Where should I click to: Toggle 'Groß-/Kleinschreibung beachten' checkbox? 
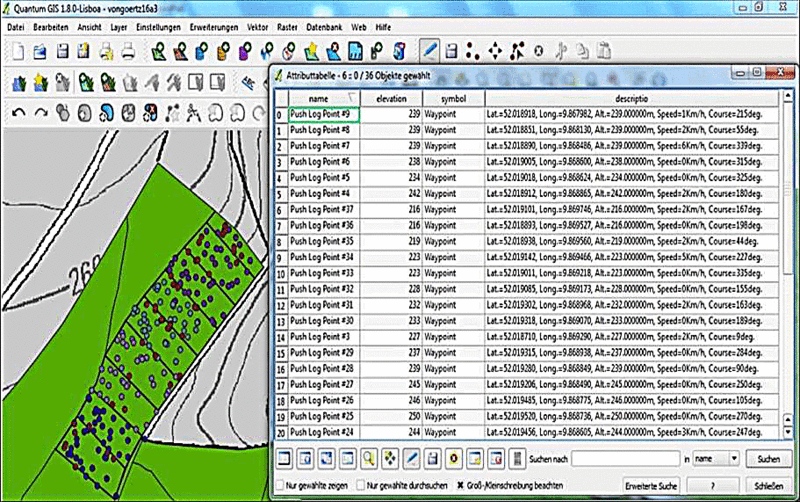460,484
